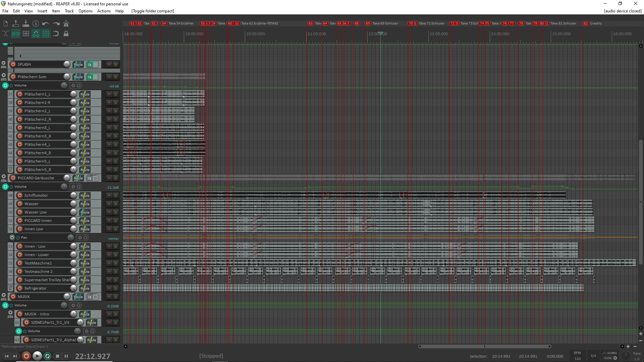The image size is (644, 362).
Task: Toggle ripple editing grid icon
Action: [x=26, y=34]
